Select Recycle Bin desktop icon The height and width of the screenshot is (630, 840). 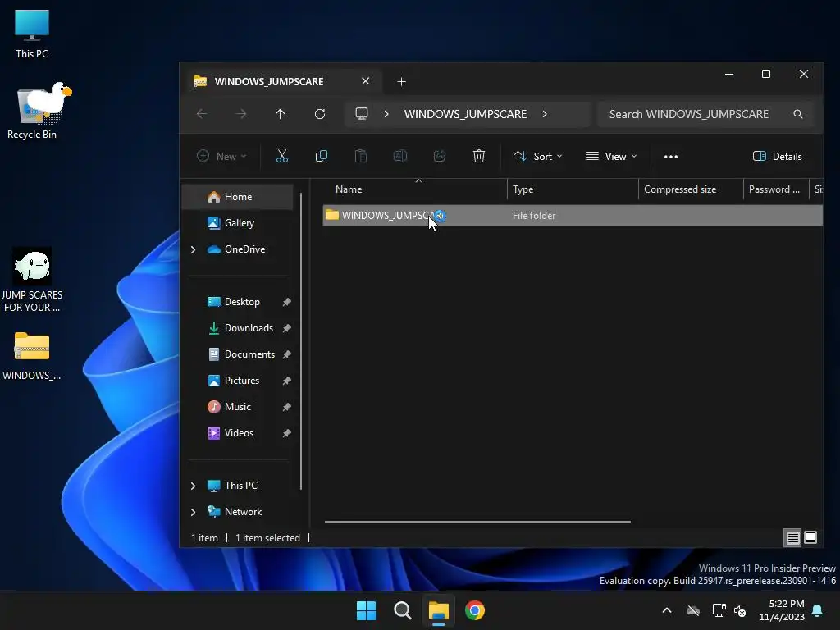(32, 112)
